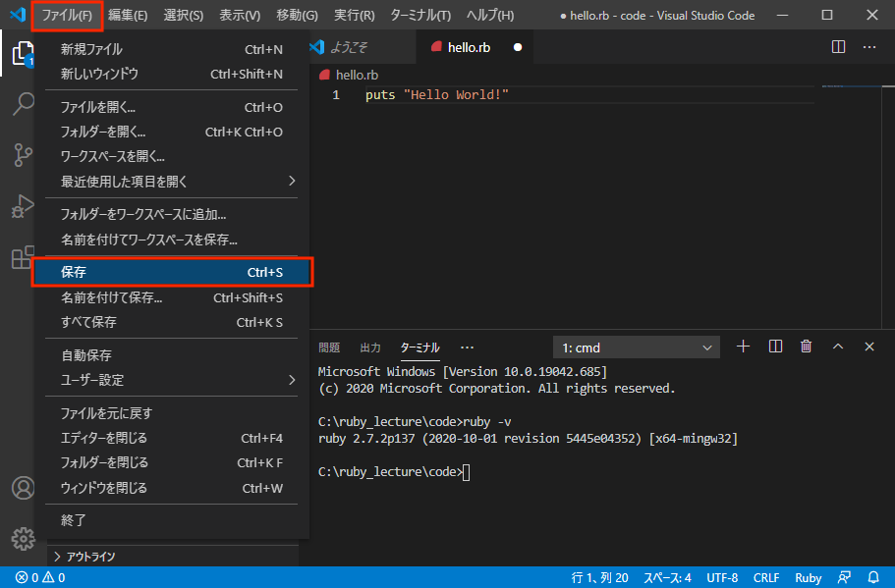The width and height of the screenshot is (895, 588).
Task: Split the editor to the right
Action: pos(838,47)
